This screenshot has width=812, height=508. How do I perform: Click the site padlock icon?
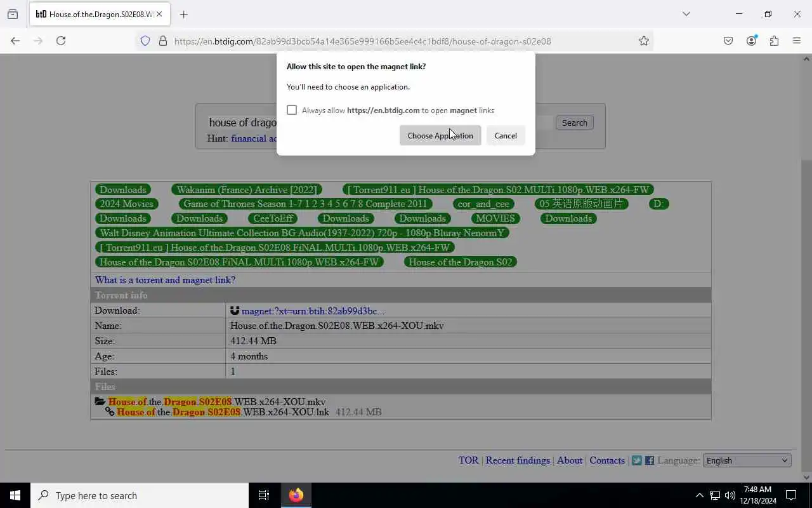click(163, 41)
